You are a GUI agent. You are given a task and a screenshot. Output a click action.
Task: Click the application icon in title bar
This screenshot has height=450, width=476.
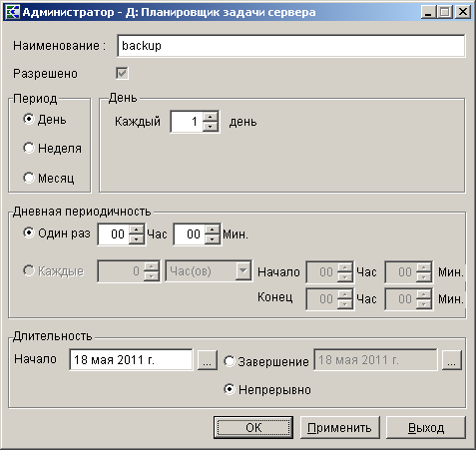click(13, 12)
